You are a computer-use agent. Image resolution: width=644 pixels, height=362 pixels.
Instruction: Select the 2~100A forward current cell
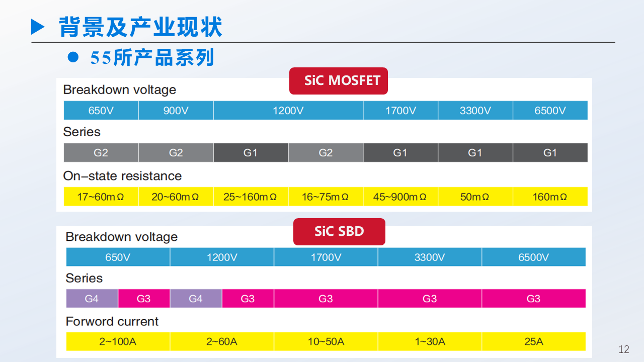tap(118, 342)
